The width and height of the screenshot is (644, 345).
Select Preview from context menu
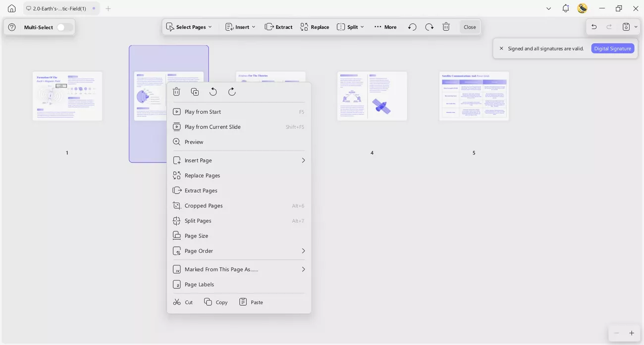point(239,142)
